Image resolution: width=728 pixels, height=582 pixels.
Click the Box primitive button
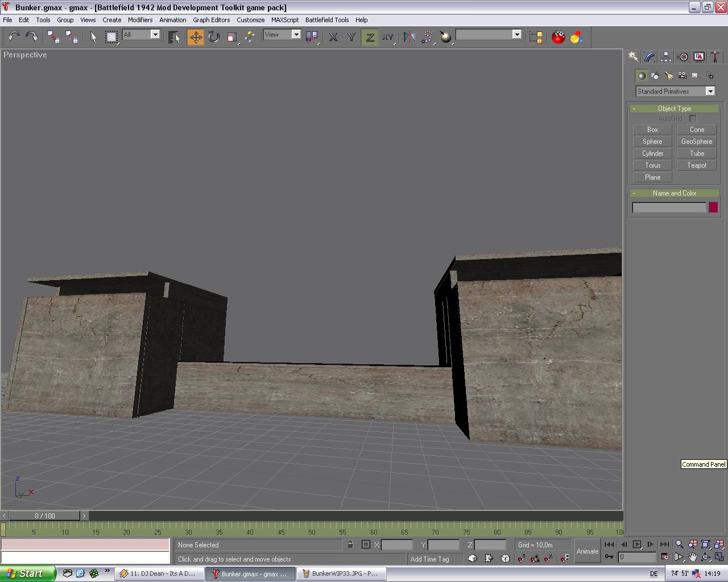click(652, 130)
